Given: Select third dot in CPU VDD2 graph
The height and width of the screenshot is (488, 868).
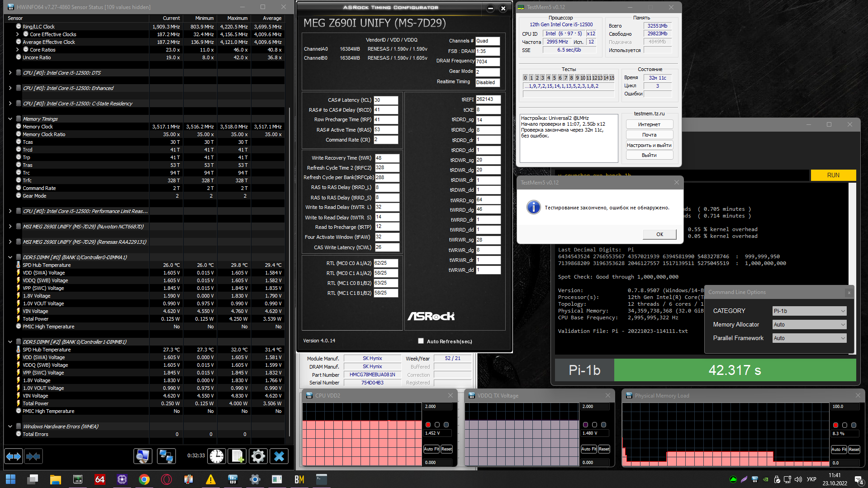Looking at the screenshot, I should point(446,425).
